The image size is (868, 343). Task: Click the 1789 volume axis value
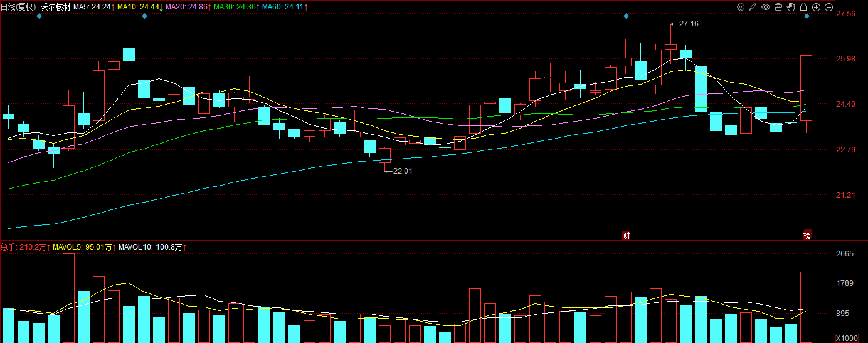845,283
